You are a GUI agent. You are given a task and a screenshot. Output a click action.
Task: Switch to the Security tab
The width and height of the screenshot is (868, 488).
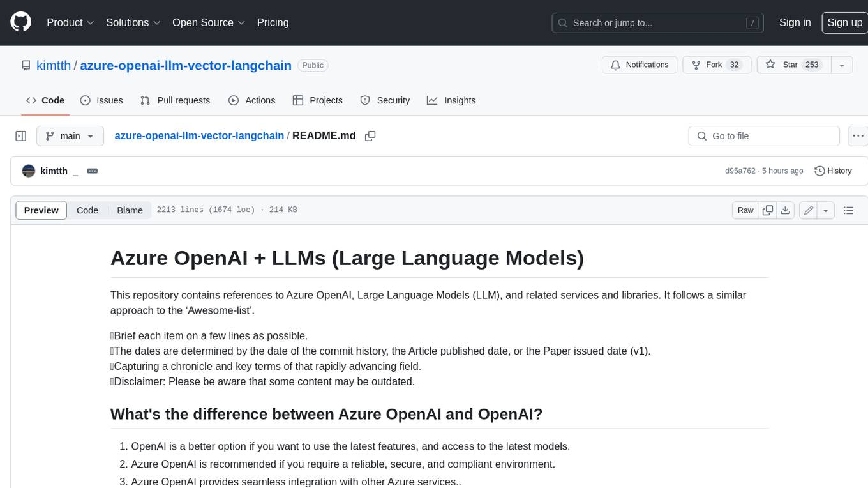pos(385,100)
